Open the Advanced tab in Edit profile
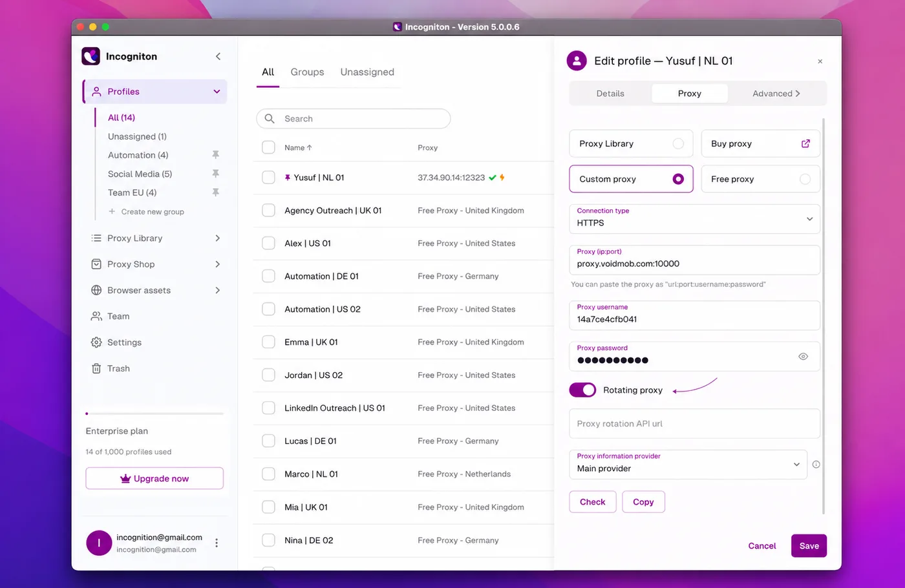This screenshot has width=905, height=588. (776, 94)
